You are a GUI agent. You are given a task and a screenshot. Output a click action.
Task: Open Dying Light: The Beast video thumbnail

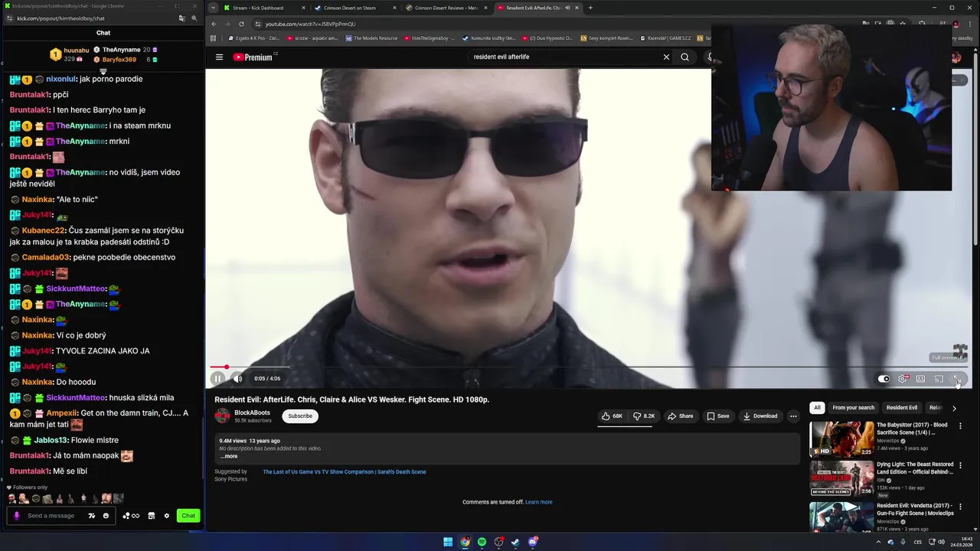click(x=841, y=478)
